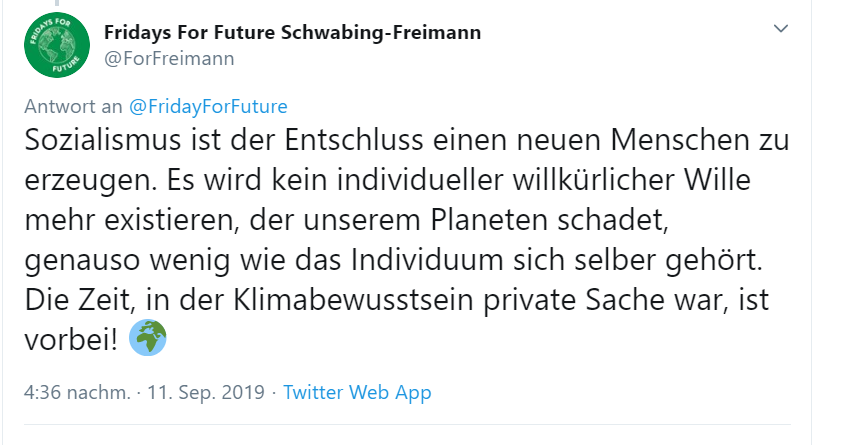Image resolution: width=842 pixels, height=445 pixels.
Task: Open the Fridays For Future profile avatar
Action: pyautogui.click(x=57, y=45)
